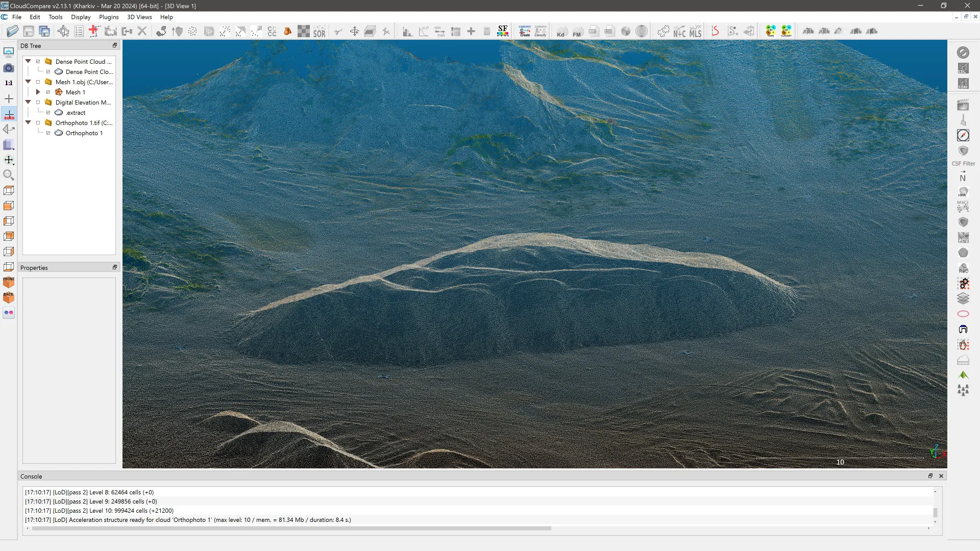The image size is (980, 551).
Task: Click the histogram icon in toolbar
Action: coord(407,31)
